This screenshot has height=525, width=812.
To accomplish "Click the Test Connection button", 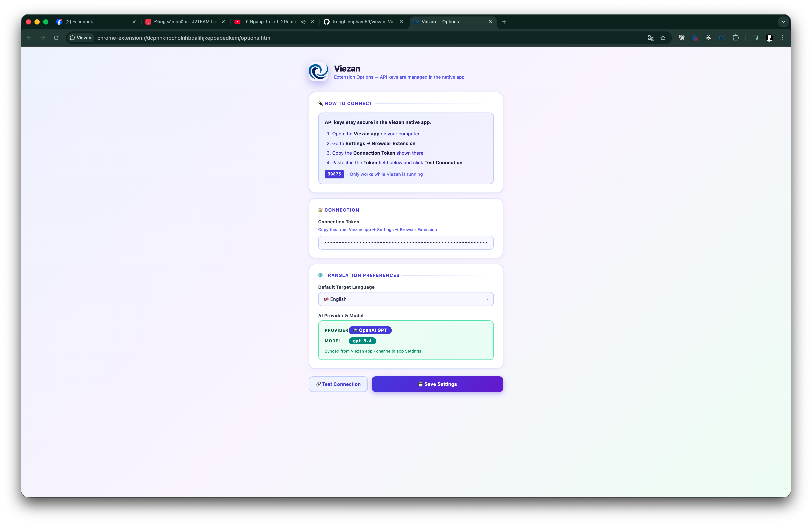I will (x=338, y=384).
